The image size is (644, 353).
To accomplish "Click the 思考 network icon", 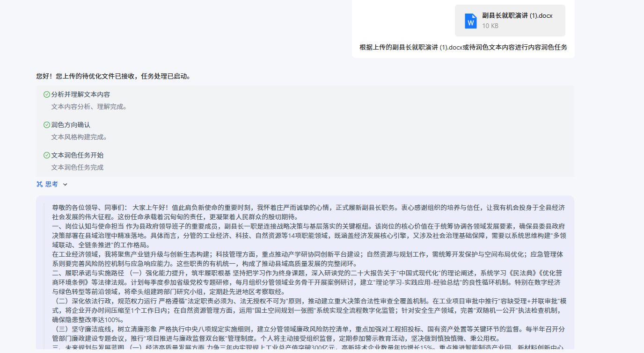I will click(x=40, y=184).
